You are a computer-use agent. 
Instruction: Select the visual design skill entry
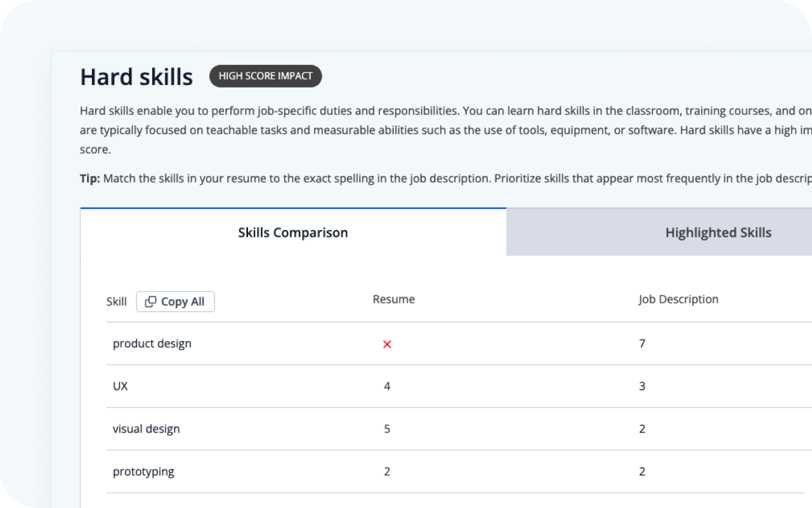(x=146, y=429)
